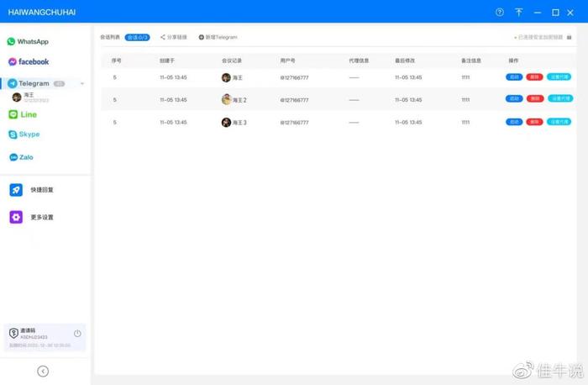Open the WhatsApp section in the sidebar
The image size is (588, 385).
point(28,41)
